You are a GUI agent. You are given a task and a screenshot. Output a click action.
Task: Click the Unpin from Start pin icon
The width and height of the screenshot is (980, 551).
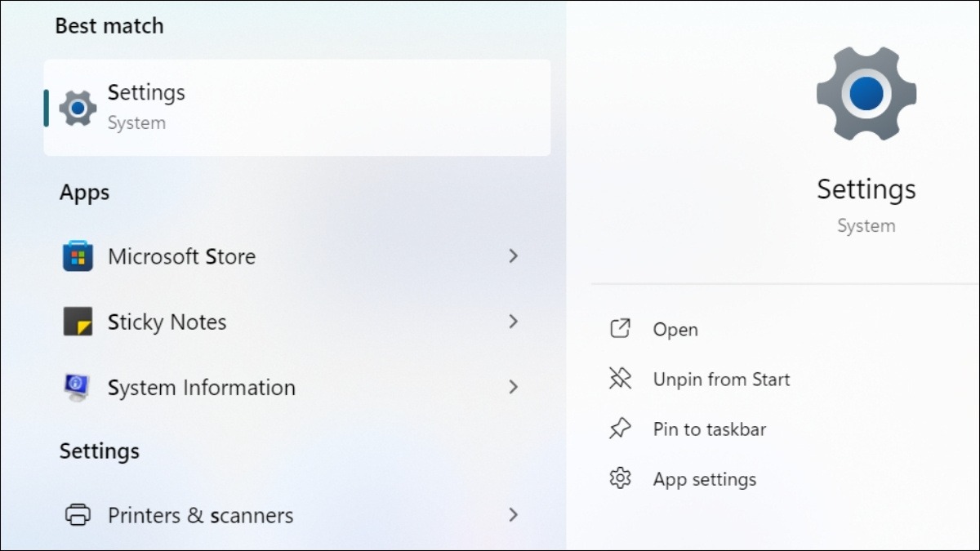pos(621,379)
